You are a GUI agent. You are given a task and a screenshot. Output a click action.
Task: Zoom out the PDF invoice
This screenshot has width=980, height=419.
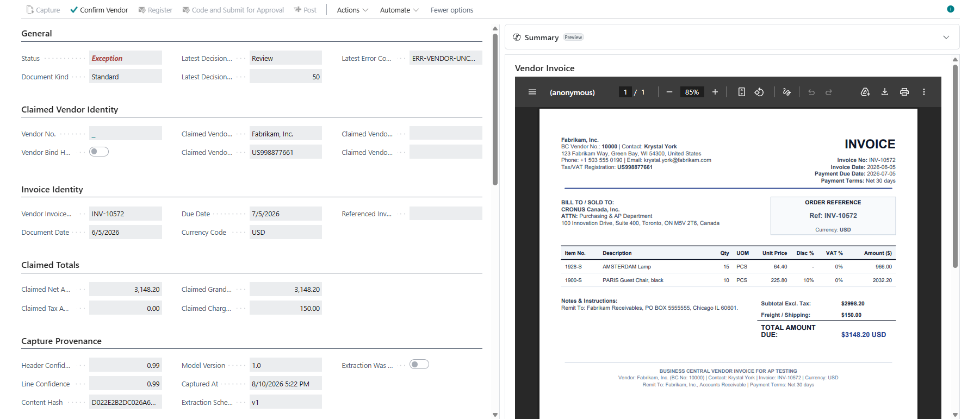point(669,92)
